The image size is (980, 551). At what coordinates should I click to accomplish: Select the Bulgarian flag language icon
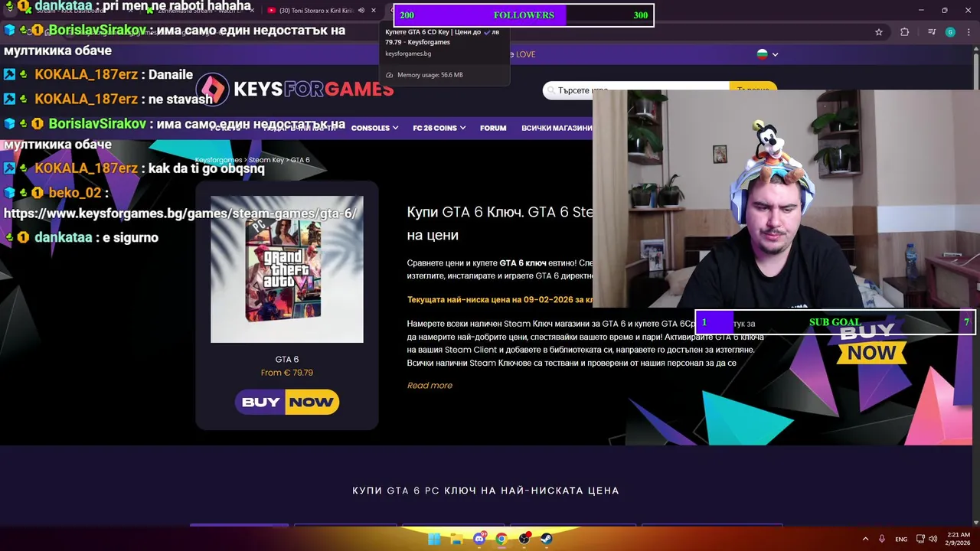762,54
